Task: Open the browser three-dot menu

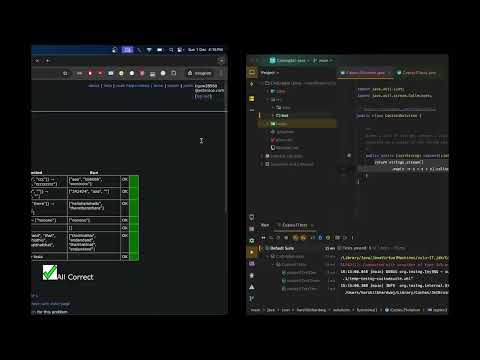Action: 221,73
